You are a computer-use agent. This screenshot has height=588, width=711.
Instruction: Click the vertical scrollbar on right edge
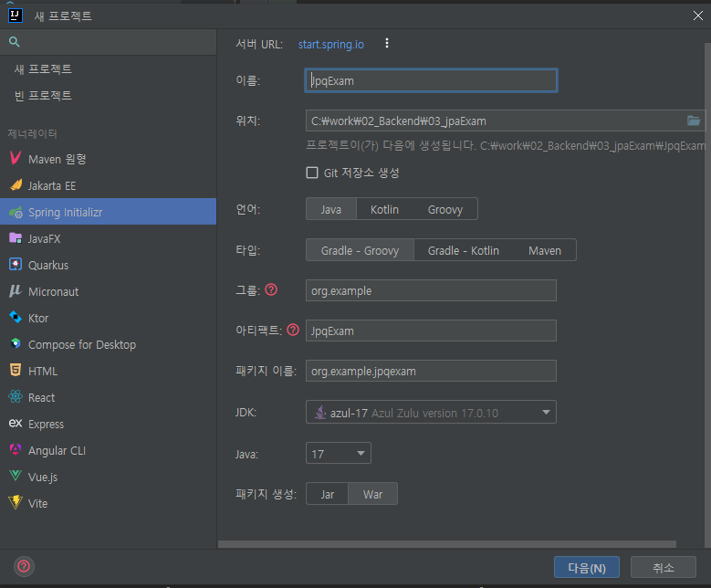point(707,295)
